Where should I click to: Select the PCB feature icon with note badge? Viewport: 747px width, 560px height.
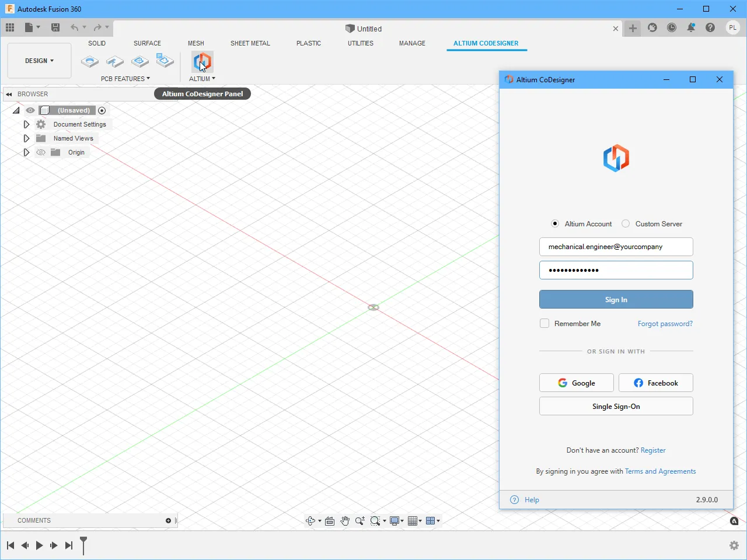coord(165,61)
